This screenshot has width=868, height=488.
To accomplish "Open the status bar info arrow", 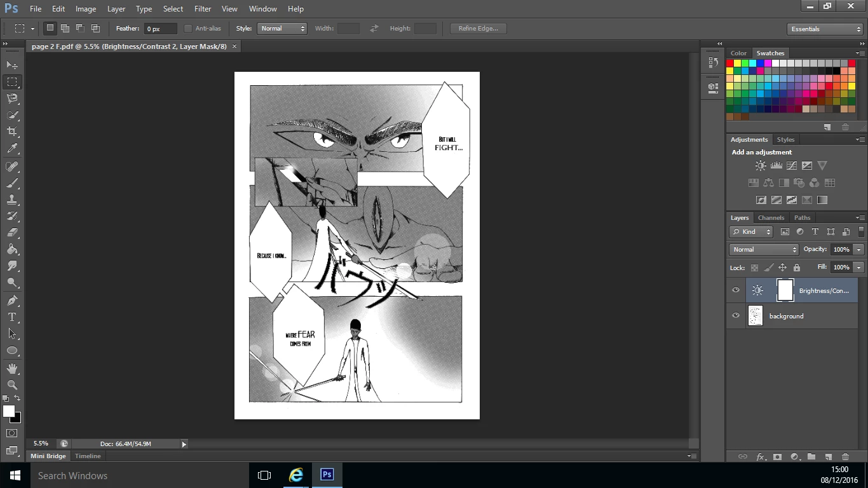I will pyautogui.click(x=184, y=444).
